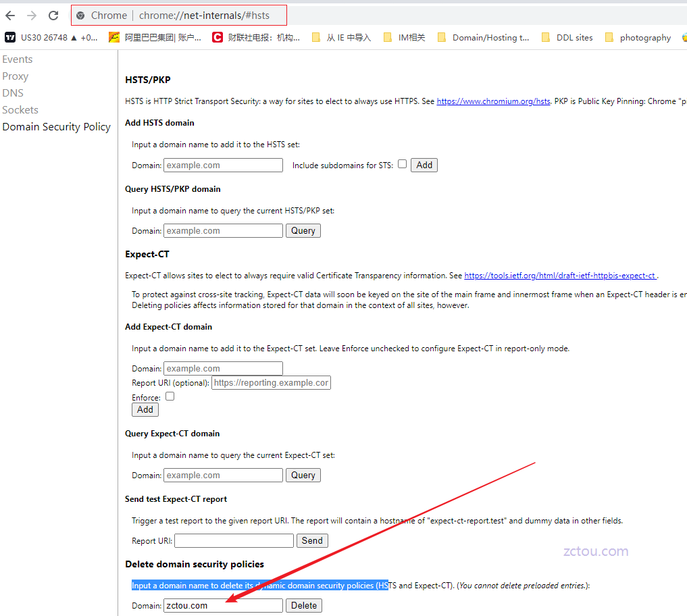Toggle the Expect-CT Enforce checkbox
The width and height of the screenshot is (687, 616).
170,396
